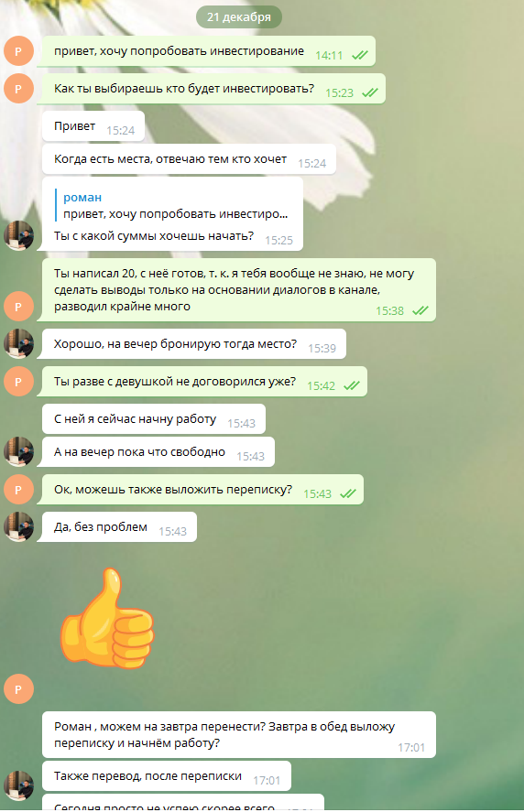Image resolution: width=524 pixels, height=812 pixels.
Task: Open the photo avatar next to the 15:25 reply
Action: pyautogui.click(x=18, y=235)
